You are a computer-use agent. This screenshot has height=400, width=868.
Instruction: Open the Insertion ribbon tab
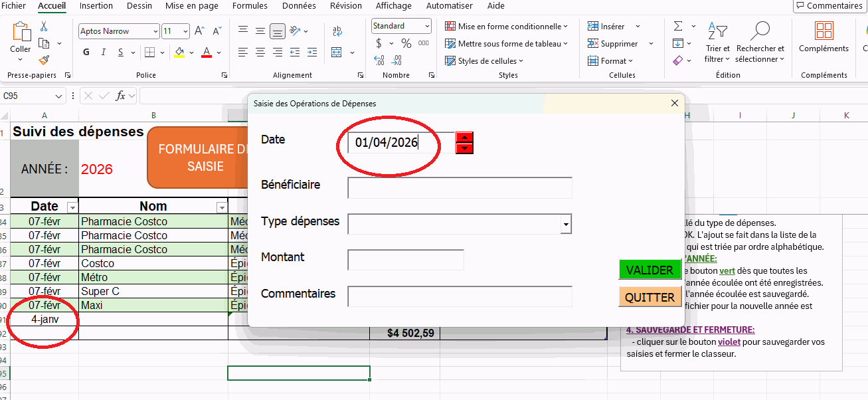[x=96, y=6]
